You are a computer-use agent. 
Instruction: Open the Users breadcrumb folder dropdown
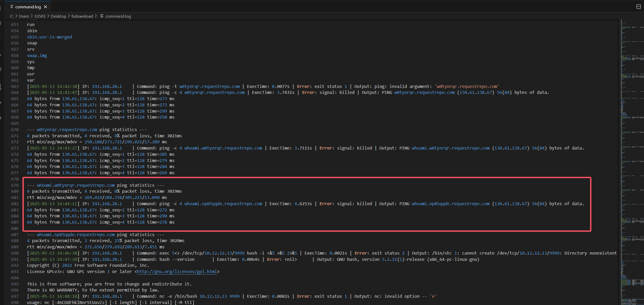pos(24,16)
